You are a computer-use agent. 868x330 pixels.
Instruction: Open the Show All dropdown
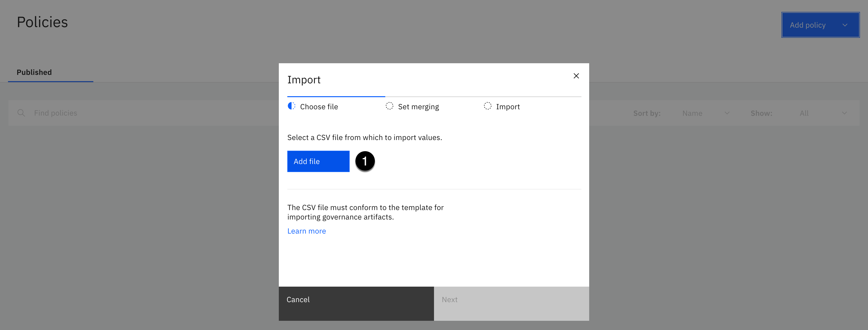coord(822,113)
